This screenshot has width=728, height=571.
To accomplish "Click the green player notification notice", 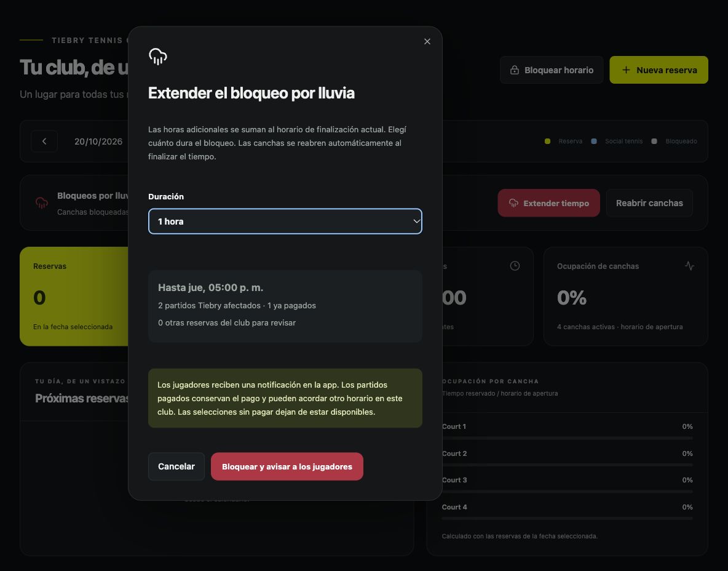I will tap(285, 398).
